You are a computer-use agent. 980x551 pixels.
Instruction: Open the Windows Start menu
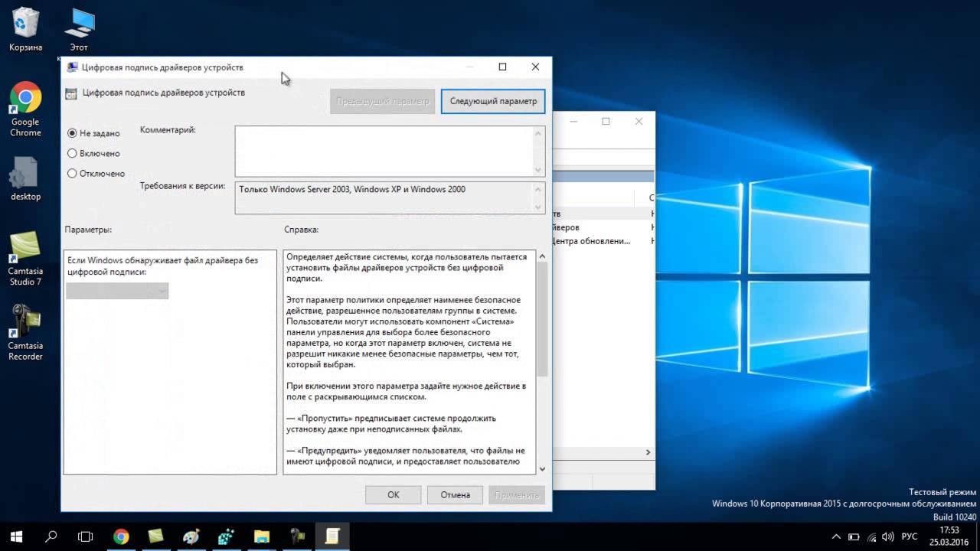pyautogui.click(x=16, y=536)
